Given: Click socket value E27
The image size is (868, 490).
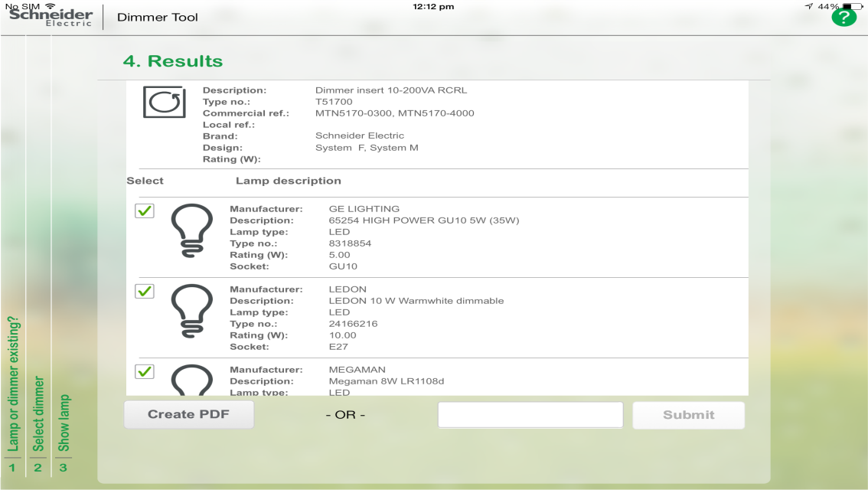Looking at the screenshot, I should pos(338,347).
